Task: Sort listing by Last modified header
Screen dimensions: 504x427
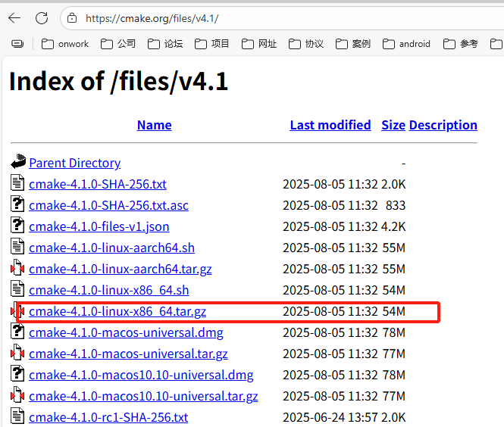Action: [x=330, y=125]
